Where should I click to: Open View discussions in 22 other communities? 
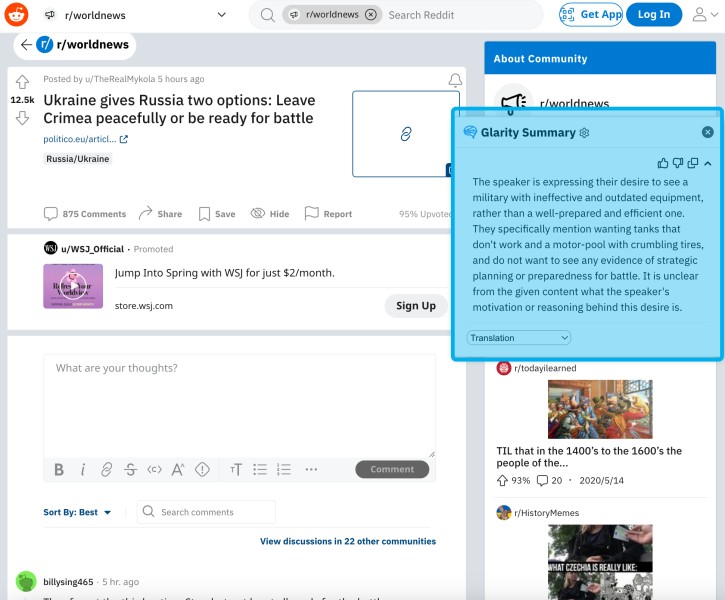[348, 541]
